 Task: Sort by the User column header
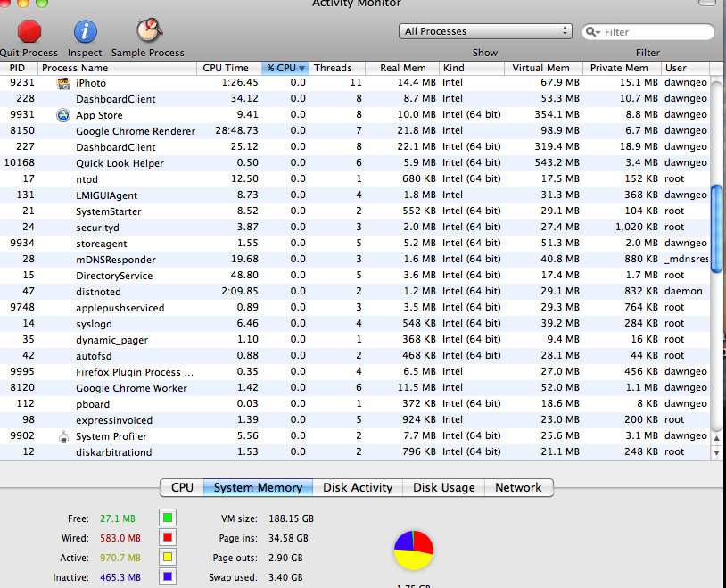click(x=685, y=68)
